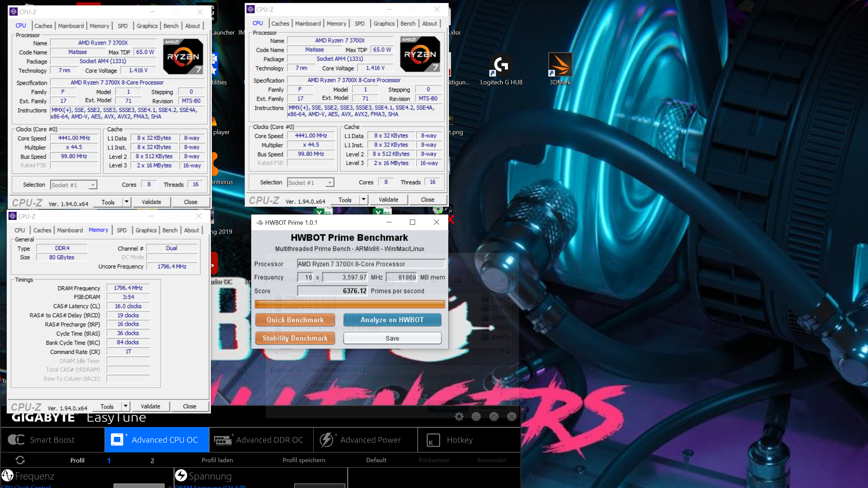Click HWBOT frequency field 3,597.97

pos(345,277)
